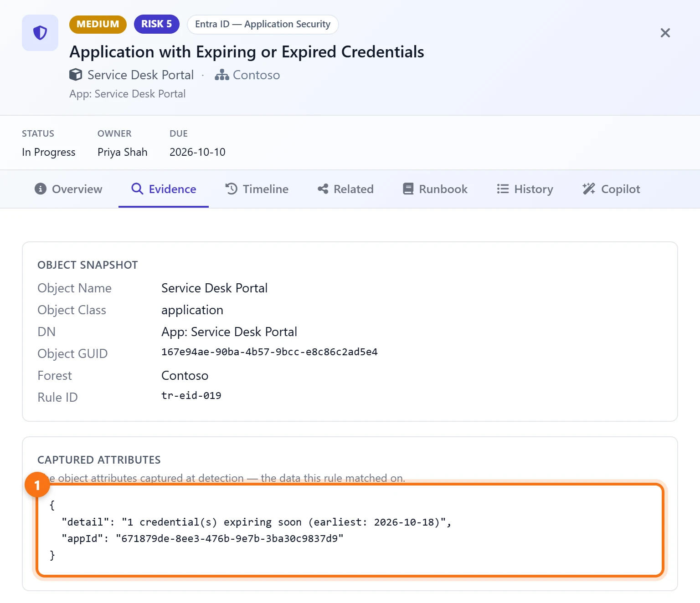The width and height of the screenshot is (700, 603).
Task: Click the magic wand icon on Copilot tab
Action: click(x=589, y=189)
